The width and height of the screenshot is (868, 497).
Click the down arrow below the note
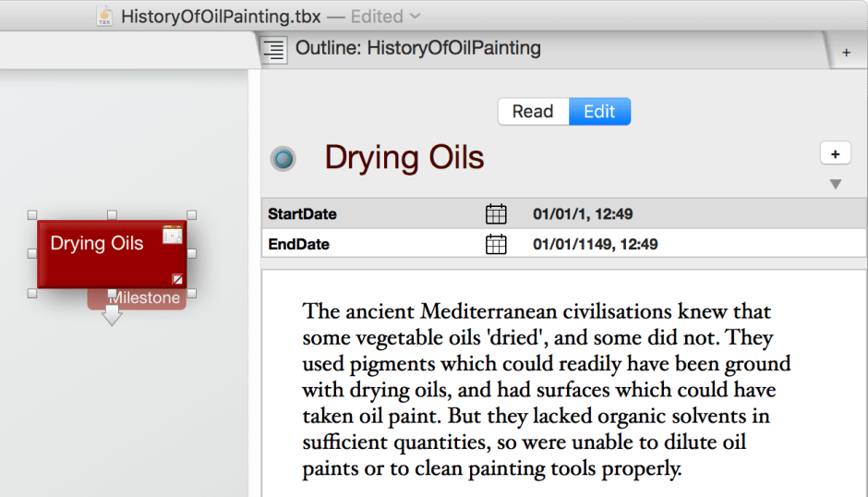(x=112, y=317)
